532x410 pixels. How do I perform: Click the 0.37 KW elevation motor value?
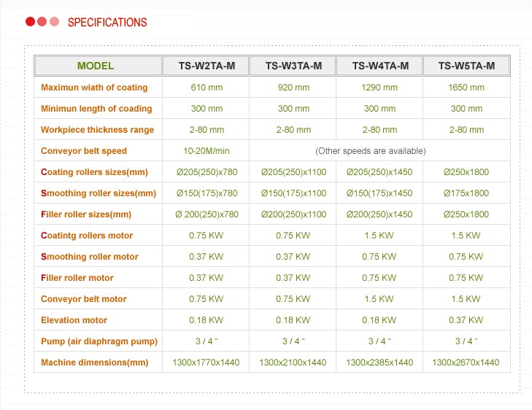tap(466, 320)
